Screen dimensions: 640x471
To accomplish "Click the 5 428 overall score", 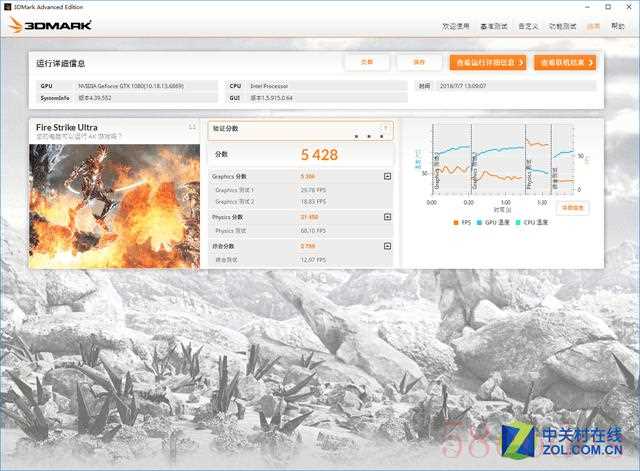I will pos(319,155).
